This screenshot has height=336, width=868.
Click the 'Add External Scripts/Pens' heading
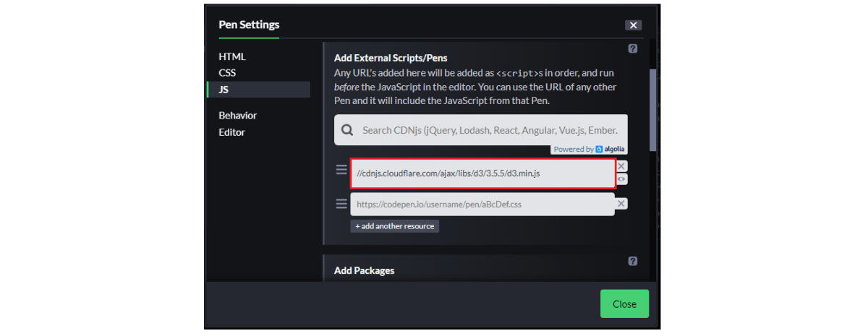coord(391,59)
